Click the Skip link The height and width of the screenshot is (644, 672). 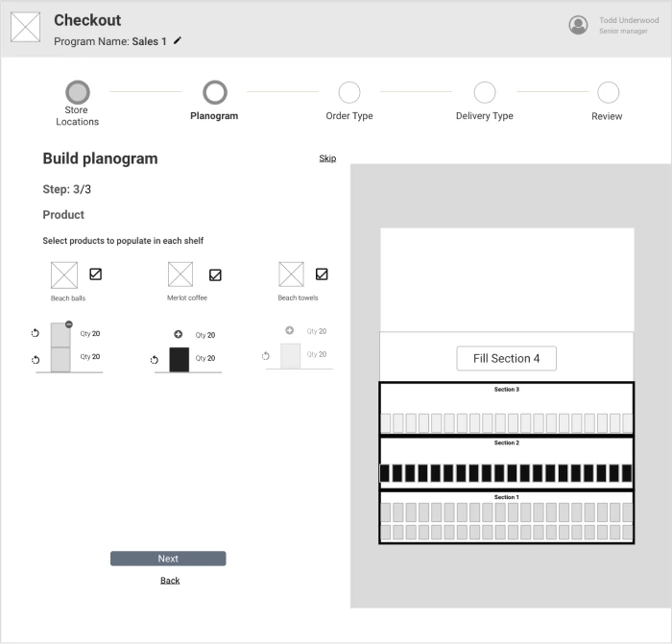point(327,158)
